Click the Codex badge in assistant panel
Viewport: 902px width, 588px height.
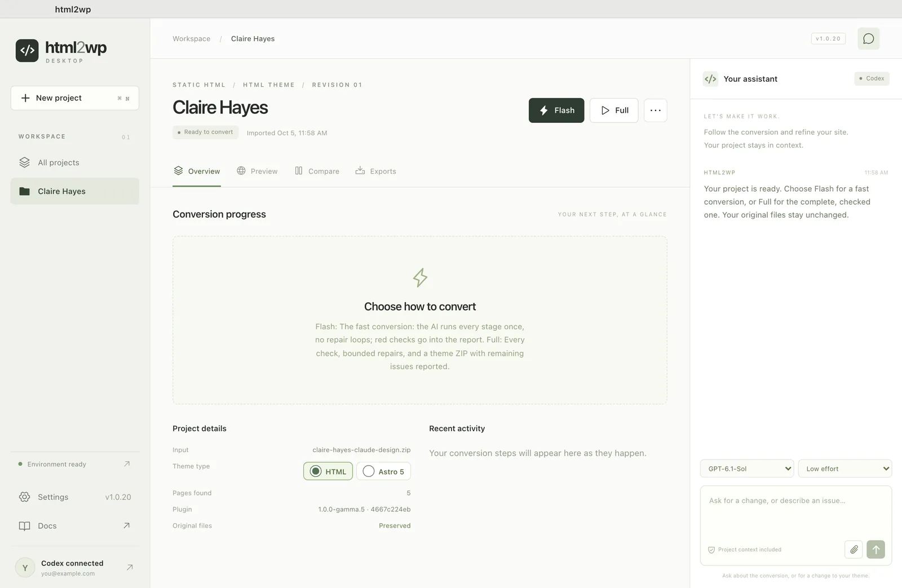(872, 78)
